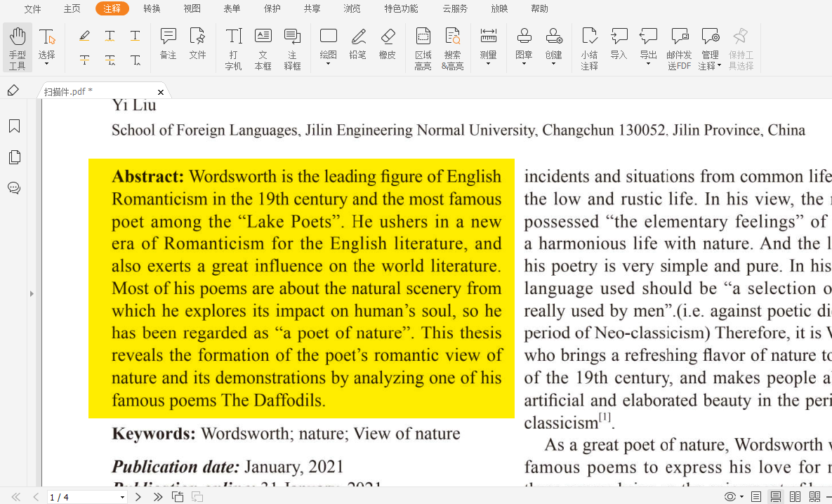Go to next page arrow

coord(138,497)
